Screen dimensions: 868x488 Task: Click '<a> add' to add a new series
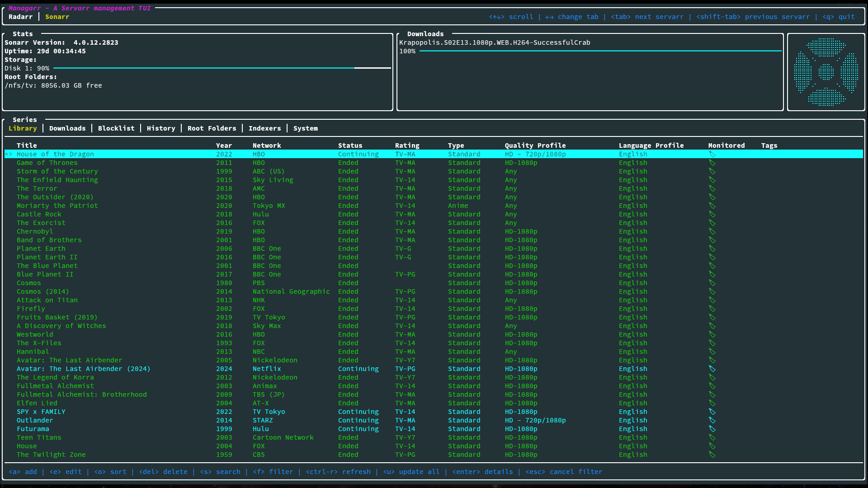tap(24, 471)
